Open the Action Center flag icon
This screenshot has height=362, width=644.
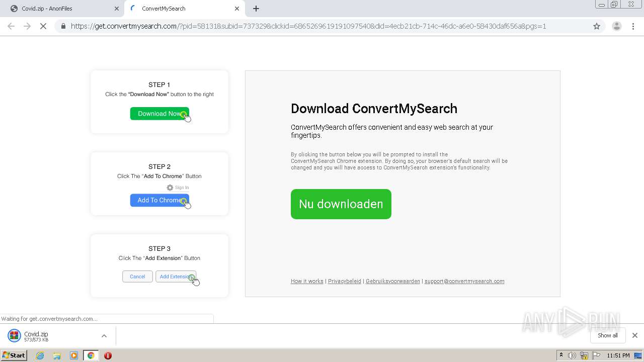click(x=596, y=355)
